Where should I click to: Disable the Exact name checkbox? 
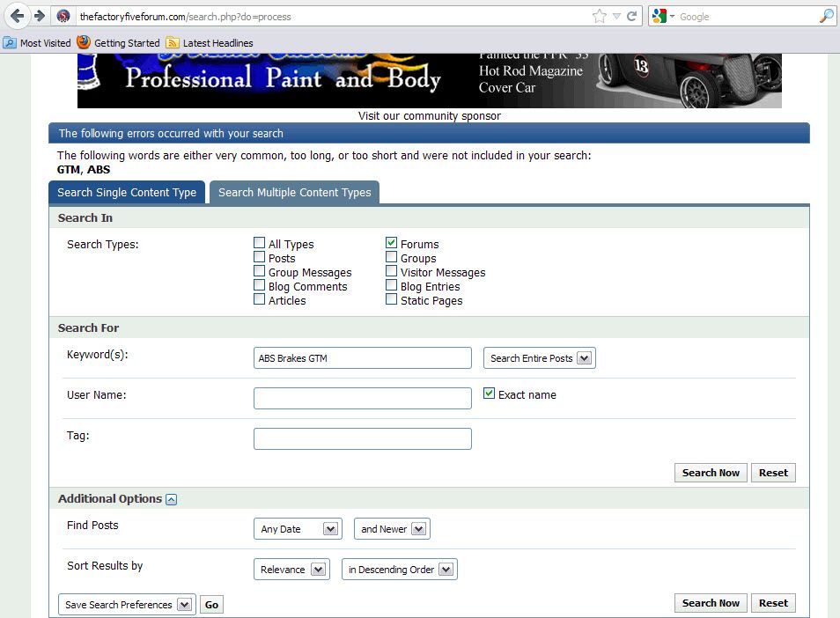click(x=489, y=394)
